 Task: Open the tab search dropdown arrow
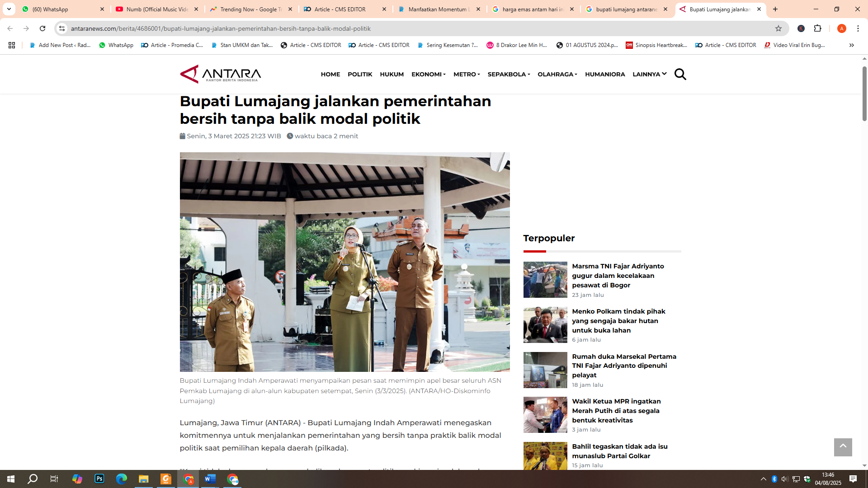(x=9, y=9)
